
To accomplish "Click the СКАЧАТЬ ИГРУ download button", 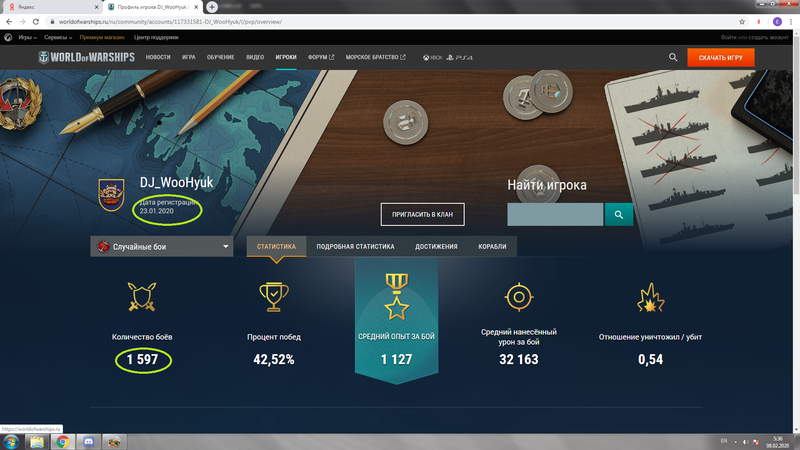I will click(x=721, y=58).
